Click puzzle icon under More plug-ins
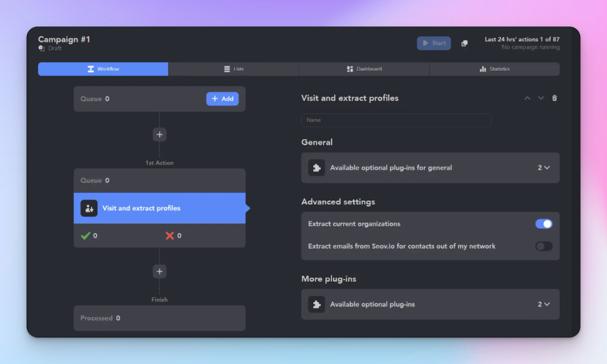The width and height of the screenshot is (607, 364). tap(316, 304)
